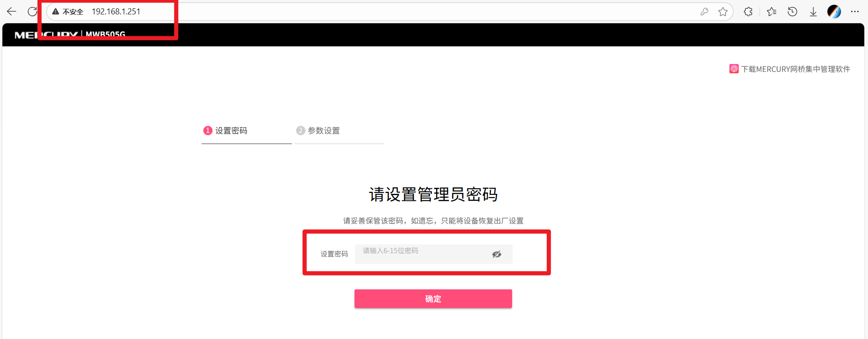Click the 设置密码 password input field

pos(433,254)
